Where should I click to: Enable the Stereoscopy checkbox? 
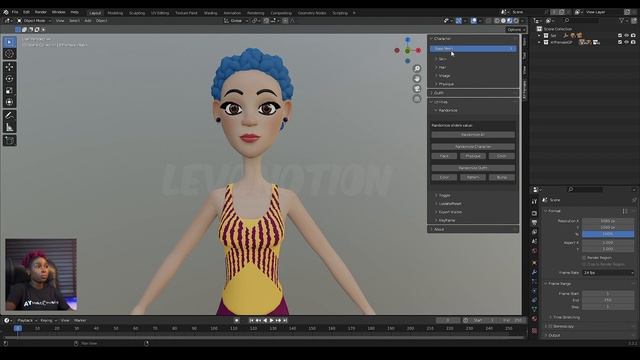pyautogui.click(x=551, y=327)
